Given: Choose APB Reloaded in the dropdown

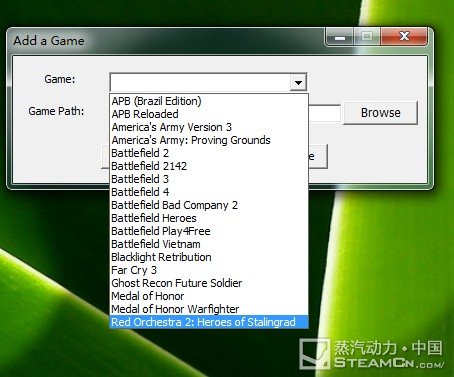Looking at the screenshot, I should pyautogui.click(x=209, y=114).
